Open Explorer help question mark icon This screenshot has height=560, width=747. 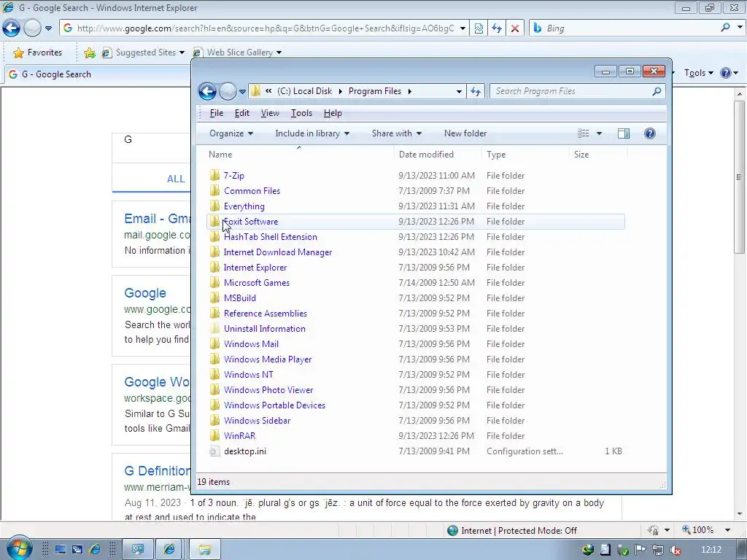click(x=649, y=133)
